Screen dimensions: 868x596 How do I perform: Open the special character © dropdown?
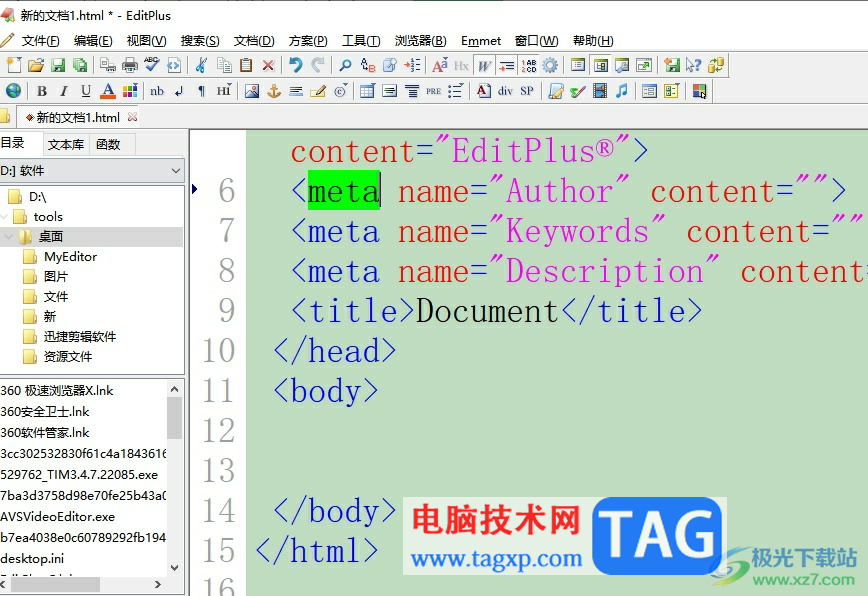point(340,91)
